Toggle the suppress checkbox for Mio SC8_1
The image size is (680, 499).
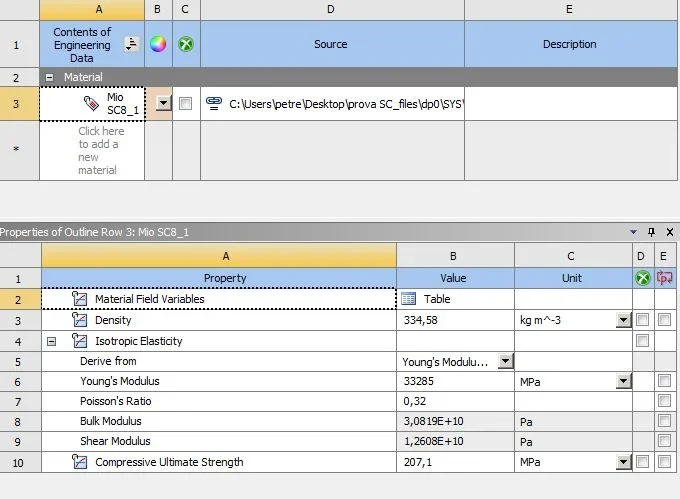coord(186,103)
